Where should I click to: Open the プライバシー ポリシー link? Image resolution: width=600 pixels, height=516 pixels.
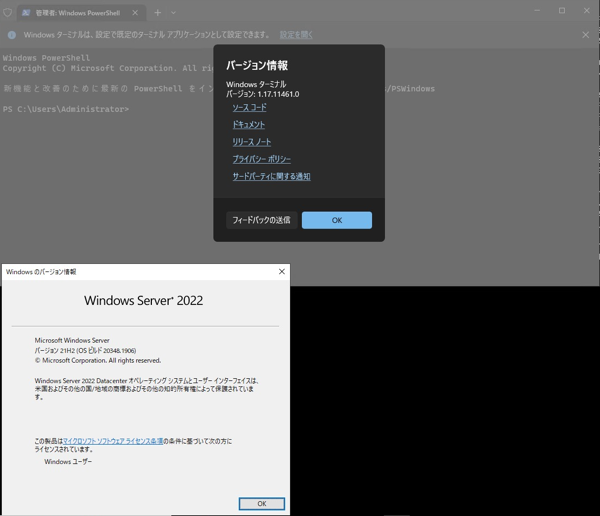[262, 159]
